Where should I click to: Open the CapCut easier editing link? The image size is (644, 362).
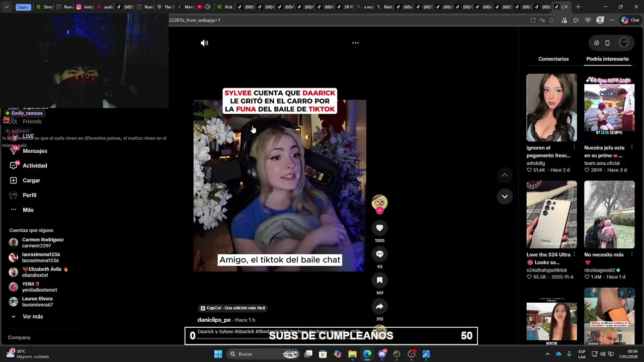(x=232, y=308)
